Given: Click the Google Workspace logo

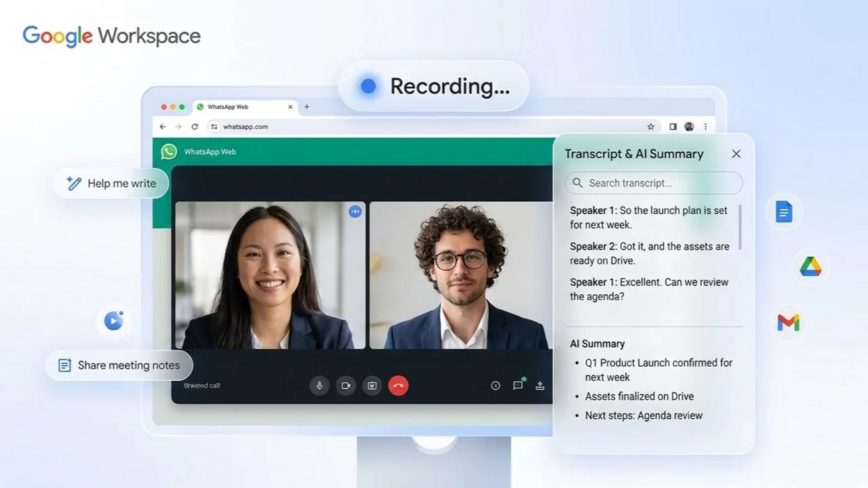Looking at the screenshot, I should pyautogui.click(x=112, y=36).
